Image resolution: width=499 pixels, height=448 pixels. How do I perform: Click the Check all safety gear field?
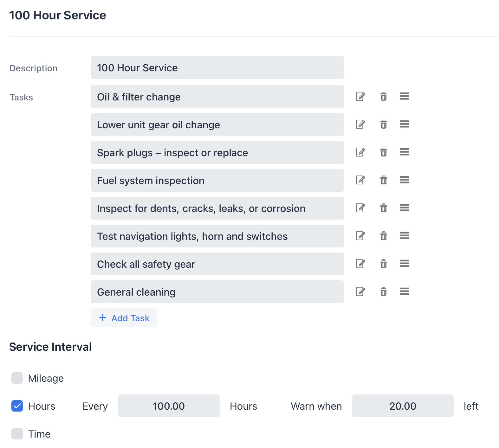(x=217, y=264)
